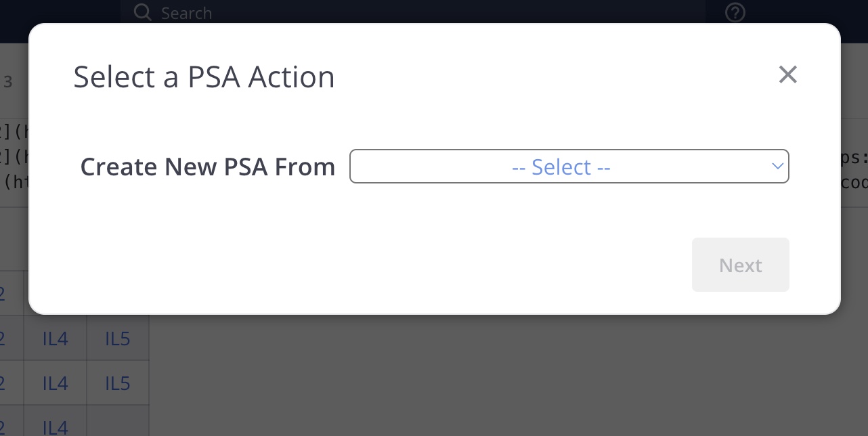Image resolution: width=868 pixels, height=436 pixels.
Task: Close the Select a PSA Action dialog
Action: point(787,74)
